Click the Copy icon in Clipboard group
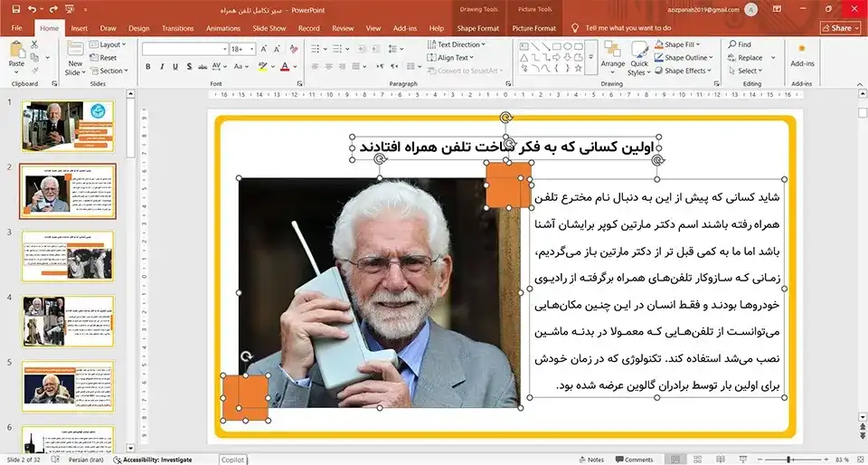The width and height of the screenshot is (868, 465). (35, 57)
